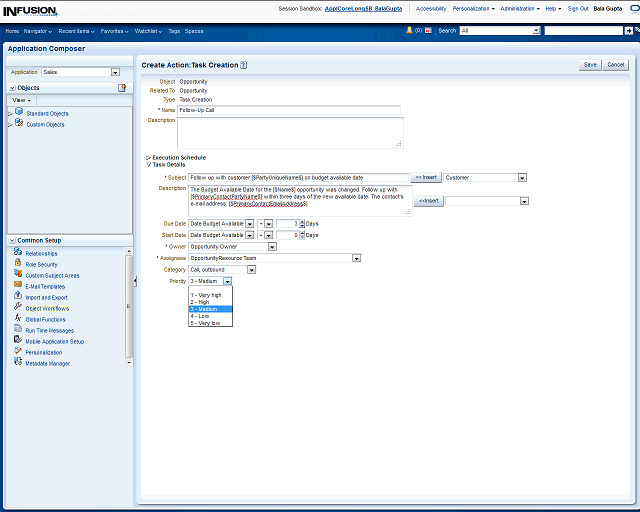This screenshot has width=640, height=512.
Task: Click the Sign Out link
Action: [578, 8]
